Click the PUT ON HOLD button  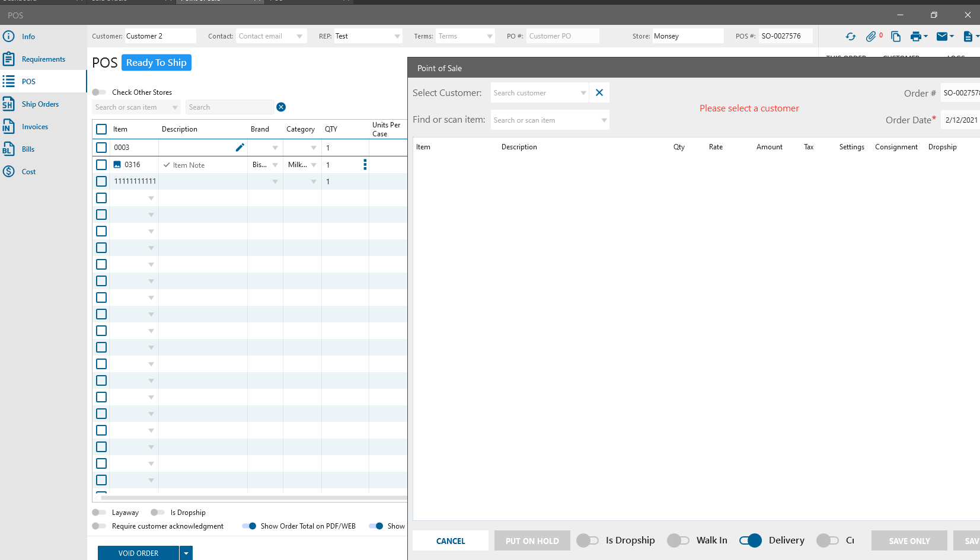[532, 540]
